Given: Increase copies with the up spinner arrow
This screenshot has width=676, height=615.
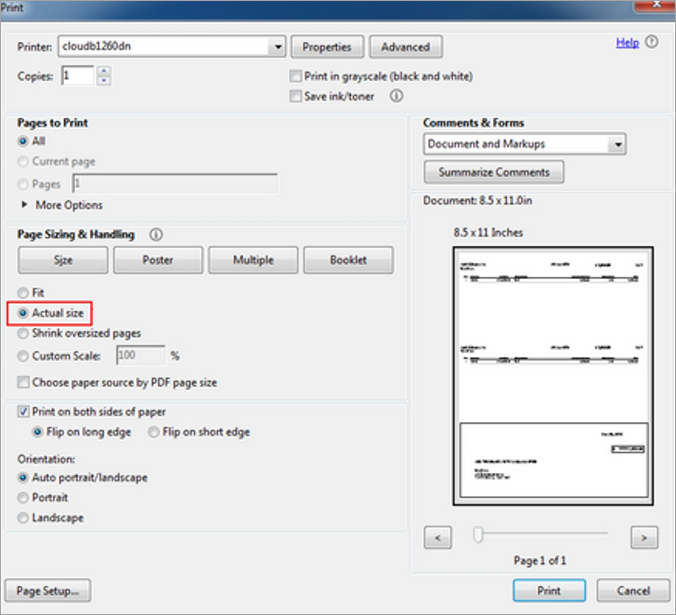Looking at the screenshot, I should click(x=104, y=71).
